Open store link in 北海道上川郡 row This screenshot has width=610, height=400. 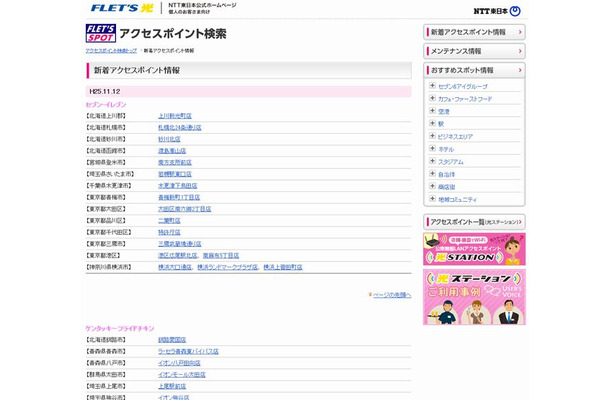pyautogui.click(x=175, y=116)
